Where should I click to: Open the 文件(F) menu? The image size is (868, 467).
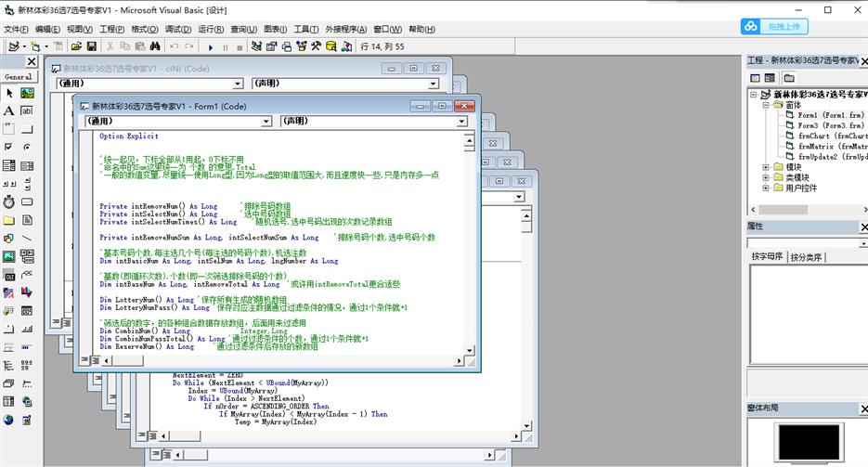click(16, 30)
